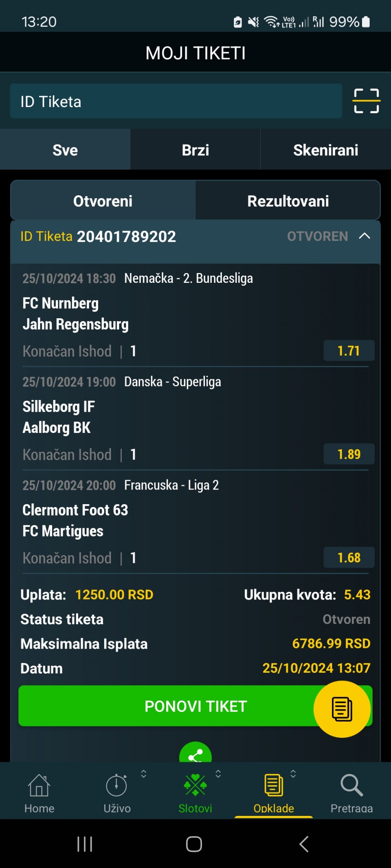
Task: Tap the green share icon
Action: tap(195, 753)
